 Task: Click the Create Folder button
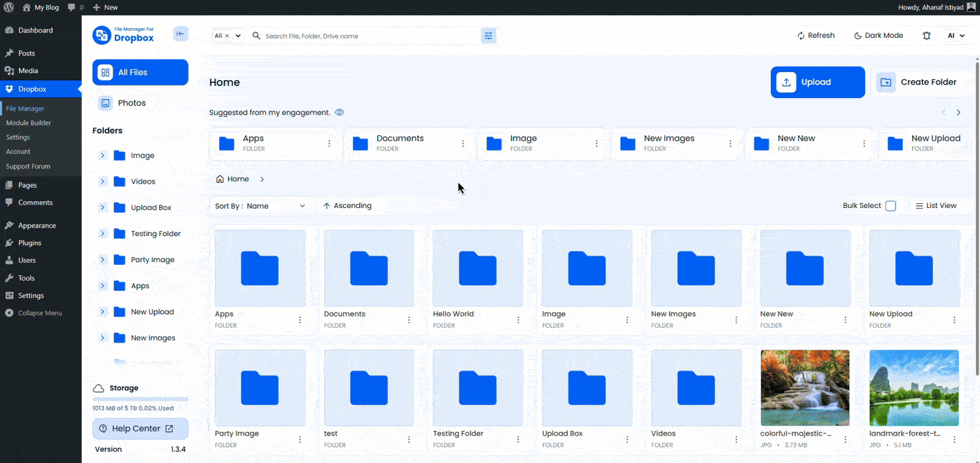click(925, 83)
